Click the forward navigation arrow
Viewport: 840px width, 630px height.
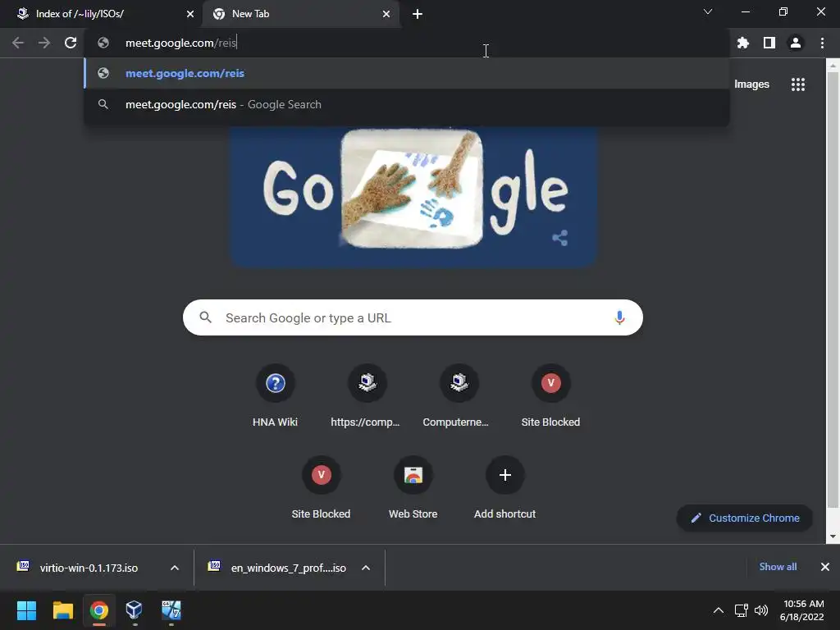pos(44,43)
